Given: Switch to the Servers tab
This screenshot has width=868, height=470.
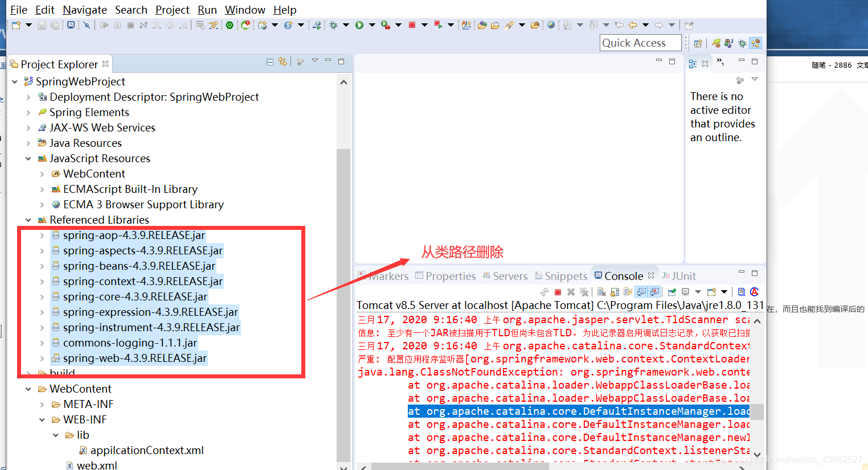Looking at the screenshot, I should [505, 276].
